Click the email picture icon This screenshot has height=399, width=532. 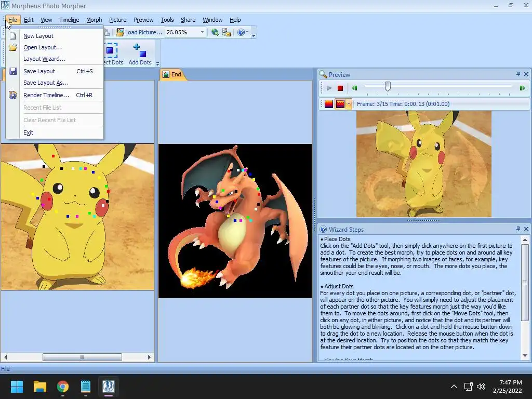click(227, 32)
